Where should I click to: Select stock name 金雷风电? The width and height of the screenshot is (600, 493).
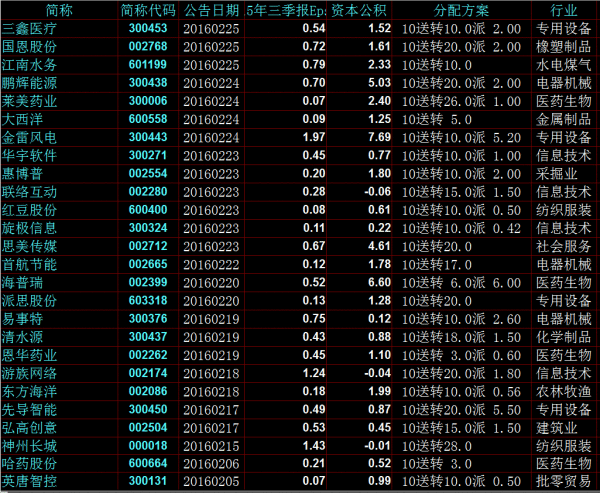29,137
